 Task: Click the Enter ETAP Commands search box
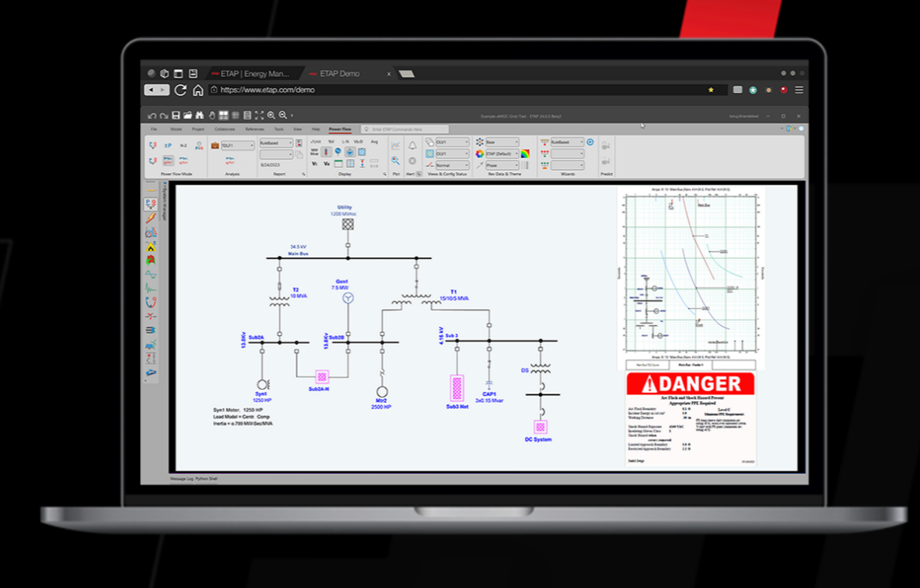pyautogui.click(x=405, y=129)
